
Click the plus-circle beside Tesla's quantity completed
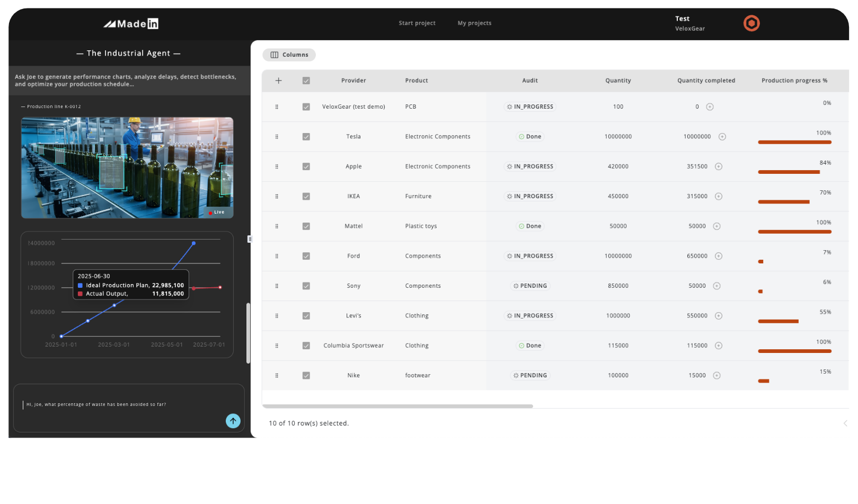coord(722,136)
